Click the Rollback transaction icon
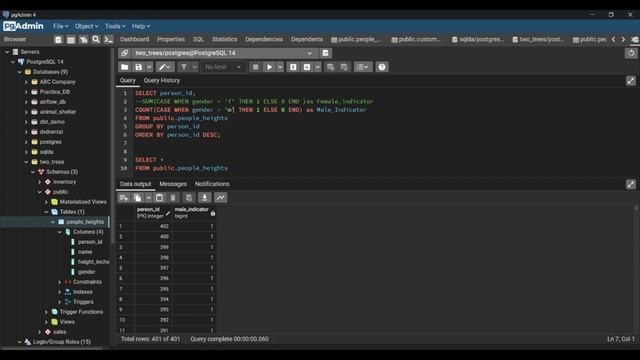 (x=344, y=67)
